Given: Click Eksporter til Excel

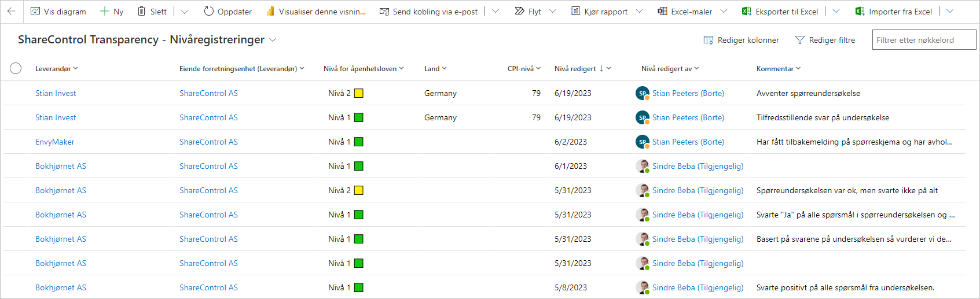Looking at the screenshot, I should (780, 12).
